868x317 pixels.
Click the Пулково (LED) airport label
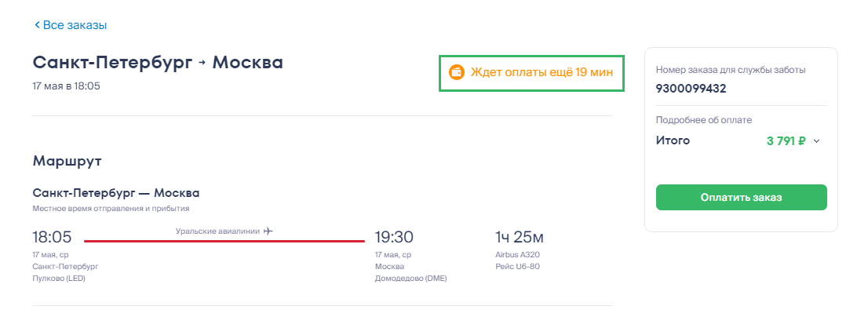pos(60,278)
